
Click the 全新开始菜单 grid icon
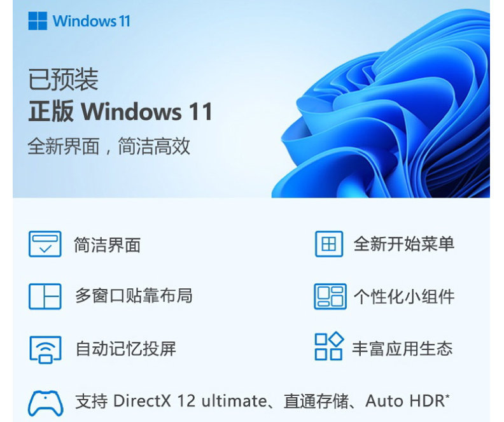[329, 244]
